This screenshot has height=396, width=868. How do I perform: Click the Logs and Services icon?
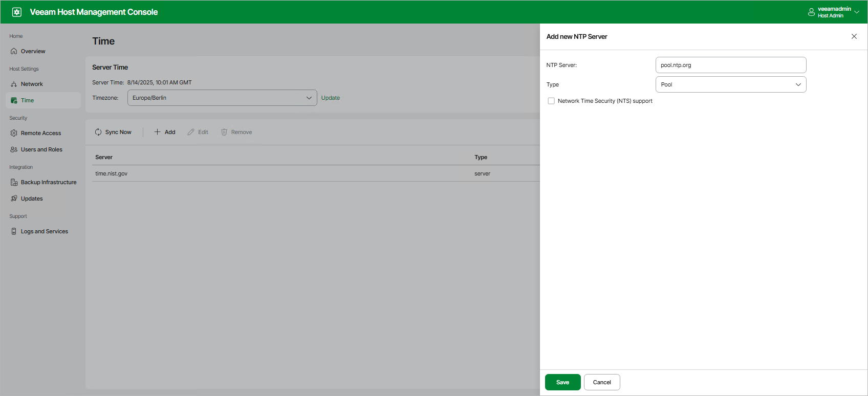point(14,231)
